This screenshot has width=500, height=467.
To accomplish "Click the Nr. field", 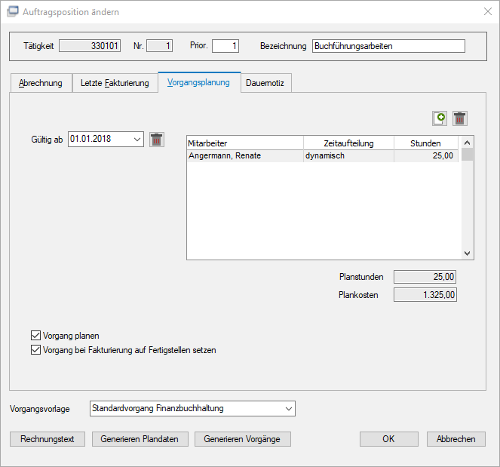I will pos(159,46).
